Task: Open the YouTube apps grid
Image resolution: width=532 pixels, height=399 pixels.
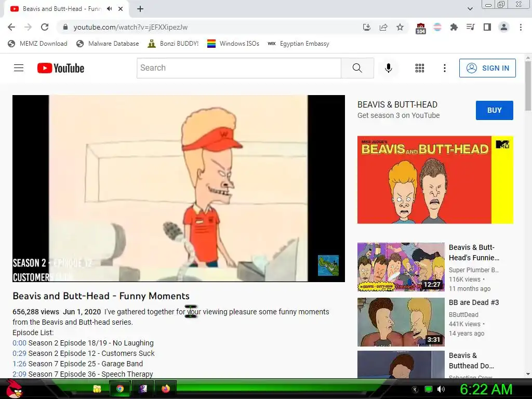Action: [x=420, y=68]
